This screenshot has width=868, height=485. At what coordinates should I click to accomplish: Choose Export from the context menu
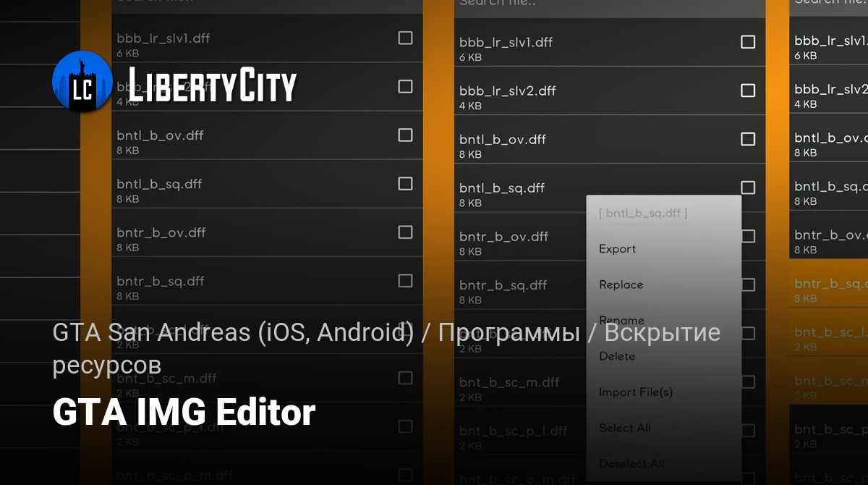(617, 249)
